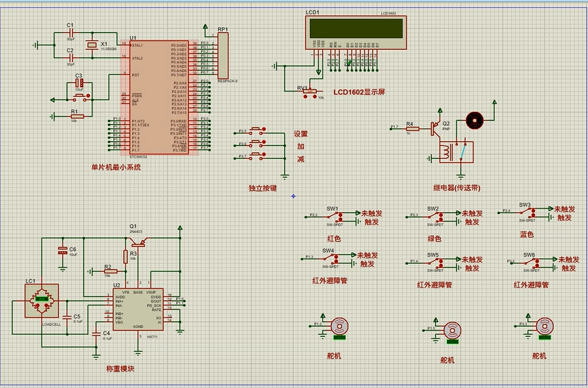The height and width of the screenshot is (388, 588).
Task: Select the STC89C52 microcontroller U1
Action: tap(159, 98)
